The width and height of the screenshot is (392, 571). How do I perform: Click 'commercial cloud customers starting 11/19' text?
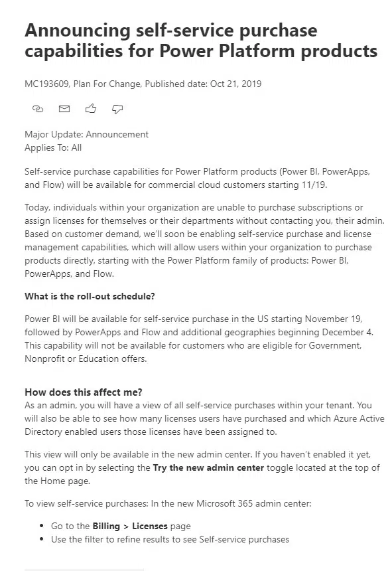coord(237,185)
